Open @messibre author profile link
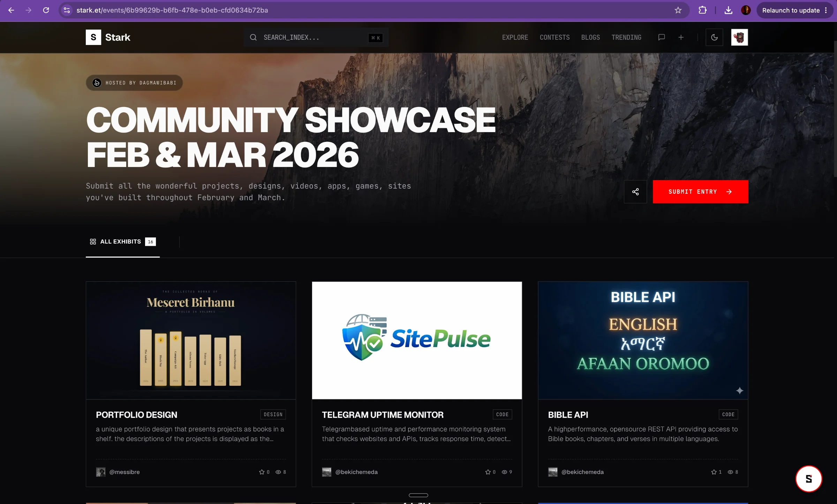Image resolution: width=837 pixels, height=504 pixels. click(125, 472)
